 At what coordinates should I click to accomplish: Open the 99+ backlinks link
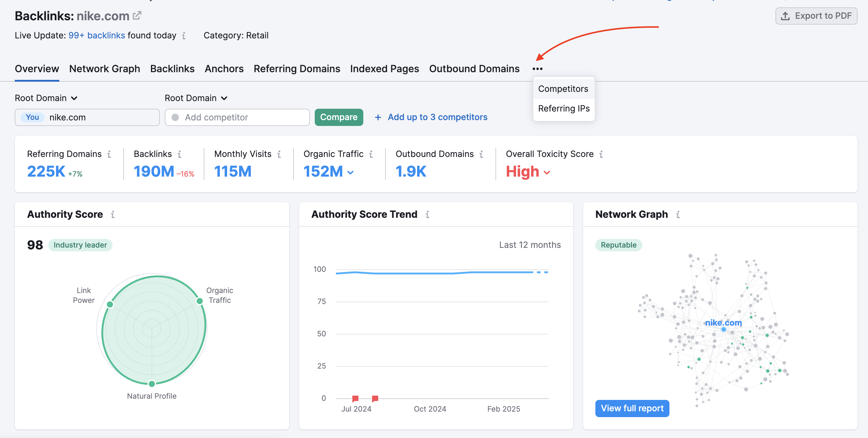(x=97, y=35)
